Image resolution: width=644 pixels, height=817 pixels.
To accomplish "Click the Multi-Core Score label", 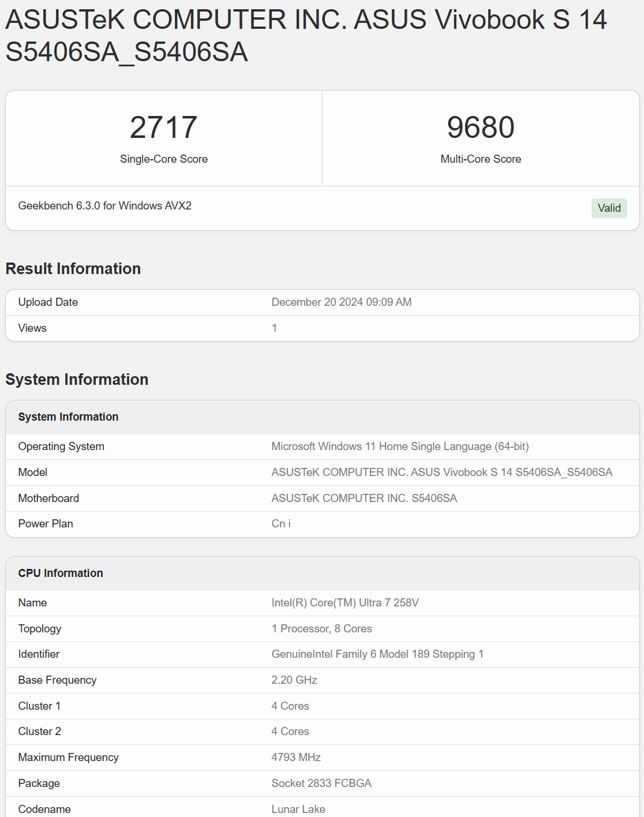I will tap(481, 159).
